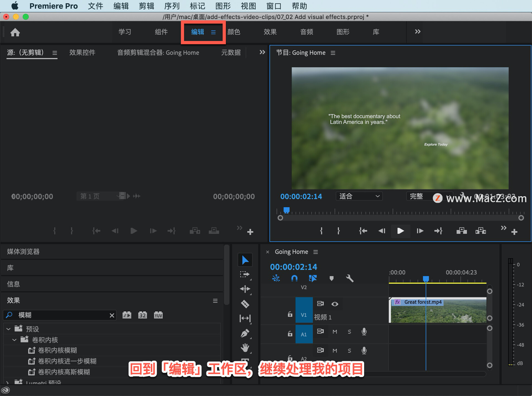Open the 效果控件 panel tab
This screenshot has width=532, height=396.
[82, 53]
